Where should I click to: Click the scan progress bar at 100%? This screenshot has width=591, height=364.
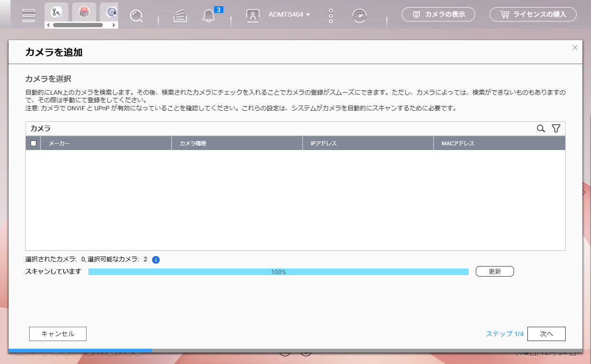click(278, 272)
